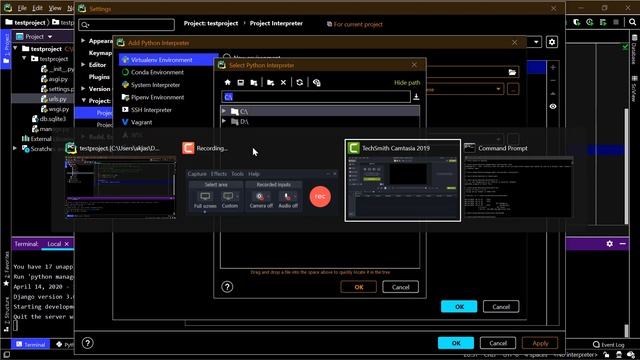Screen dimensions: 640x360
Task: Click Hide path link
Action: 407,82
